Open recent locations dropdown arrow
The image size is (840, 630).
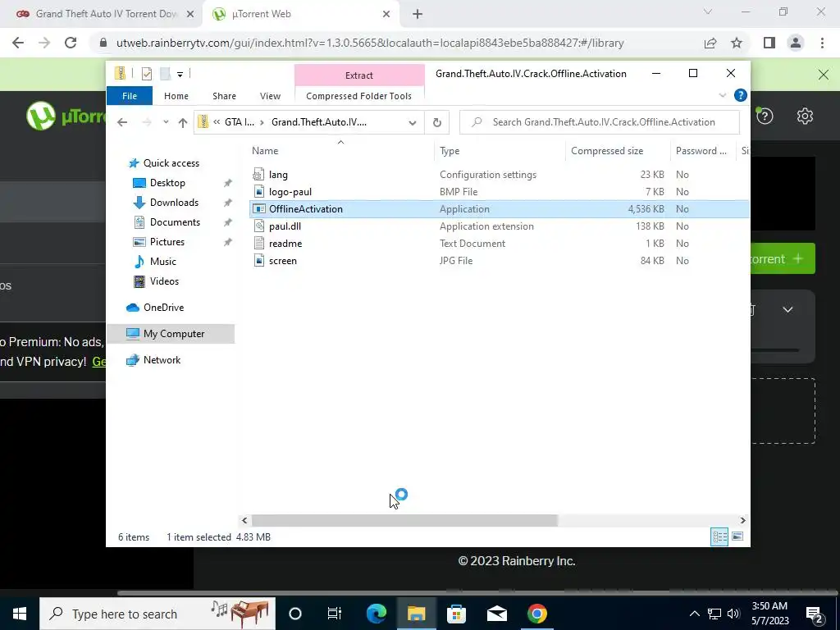pyautogui.click(x=166, y=122)
